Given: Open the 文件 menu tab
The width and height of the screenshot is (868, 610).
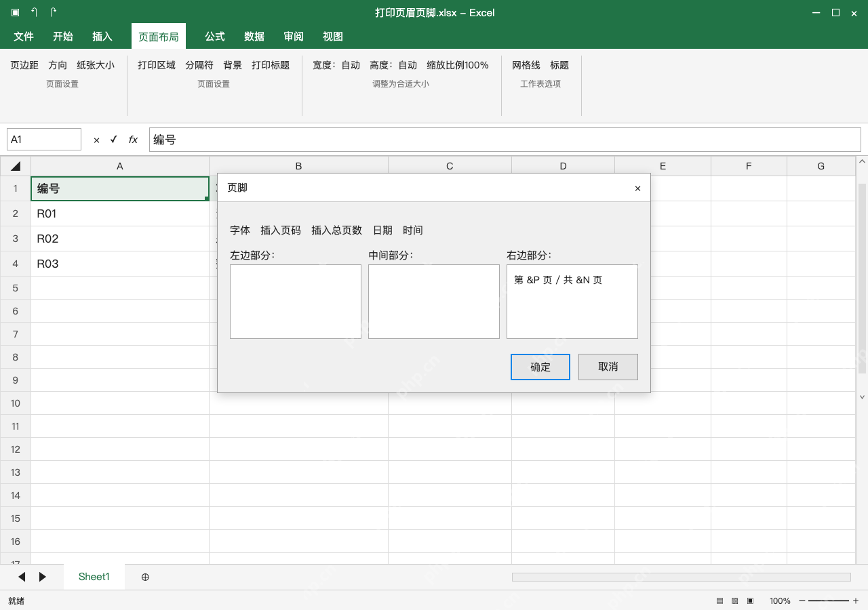Looking at the screenshot, I should (x=24, y=37).
